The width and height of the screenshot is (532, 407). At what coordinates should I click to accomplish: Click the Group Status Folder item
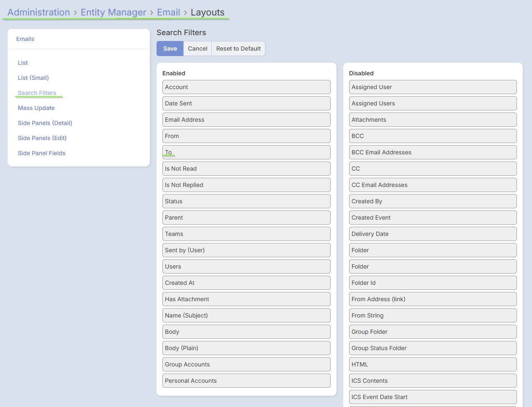click(432, 348)
